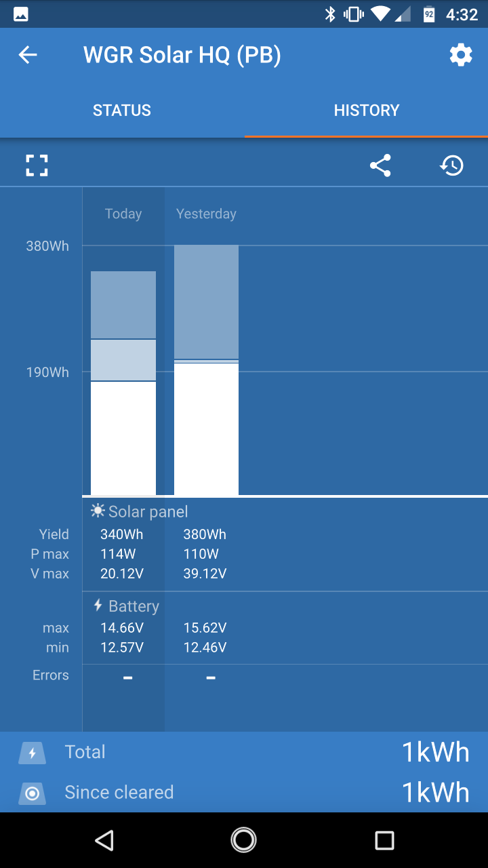Tap the Solar panel sun icon
Screen dimensions: 488x868
98,511
